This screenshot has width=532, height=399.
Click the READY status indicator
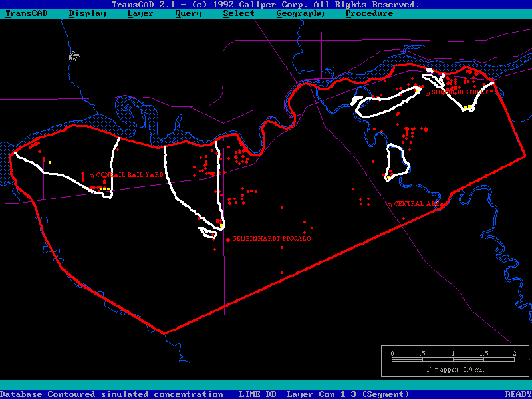coord(517,394)
